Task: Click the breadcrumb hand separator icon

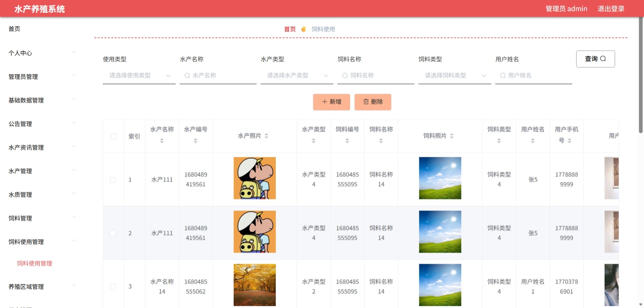Action: (304, 29)
